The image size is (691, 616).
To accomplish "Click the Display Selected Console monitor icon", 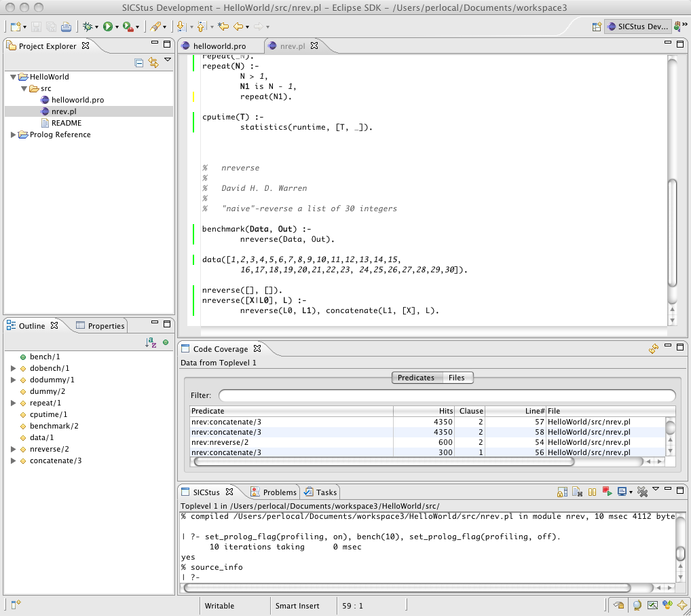I will [622, 492].
